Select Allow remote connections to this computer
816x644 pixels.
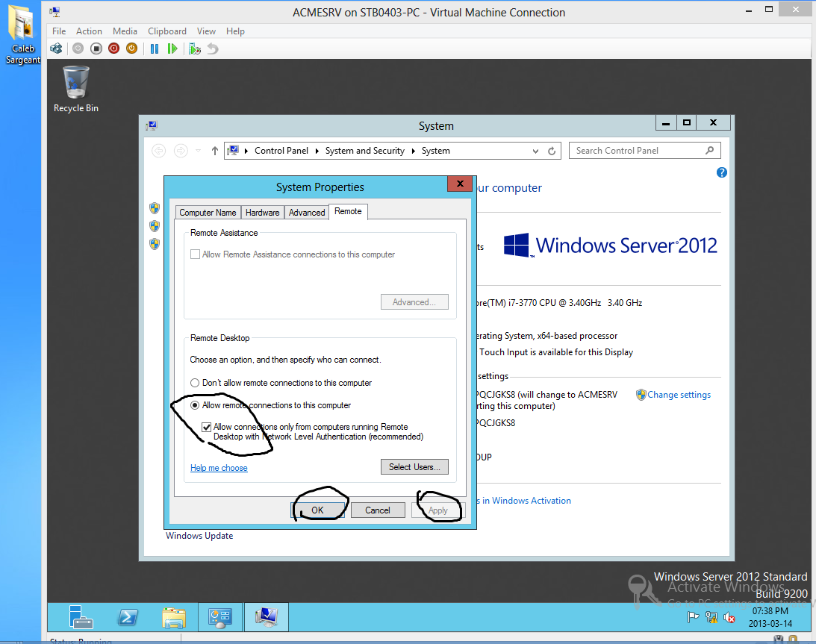tap(195, 405)
